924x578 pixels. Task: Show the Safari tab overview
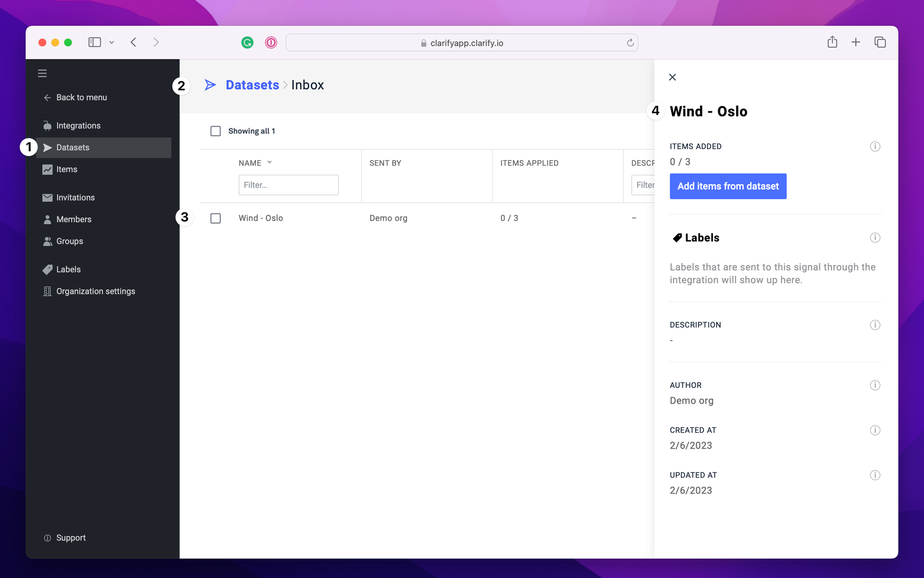[880, 42]
